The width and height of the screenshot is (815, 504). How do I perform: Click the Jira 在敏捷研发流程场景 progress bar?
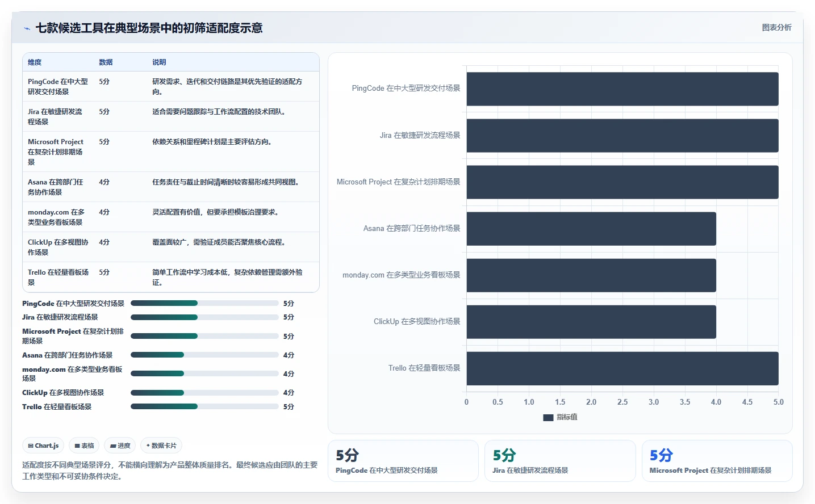(x=204, y=317)
